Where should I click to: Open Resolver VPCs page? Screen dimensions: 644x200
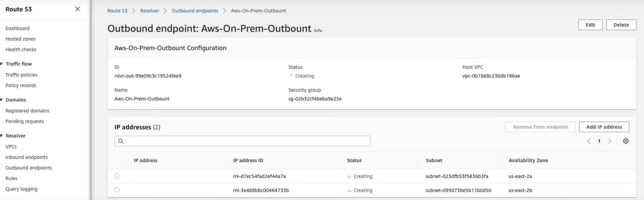[11, 147]
